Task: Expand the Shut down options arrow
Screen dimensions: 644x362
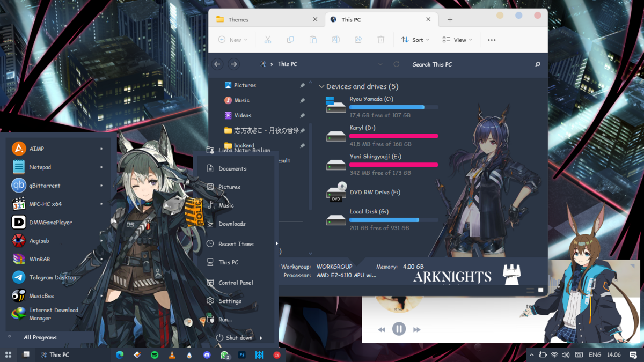Action: click(261, 338)
